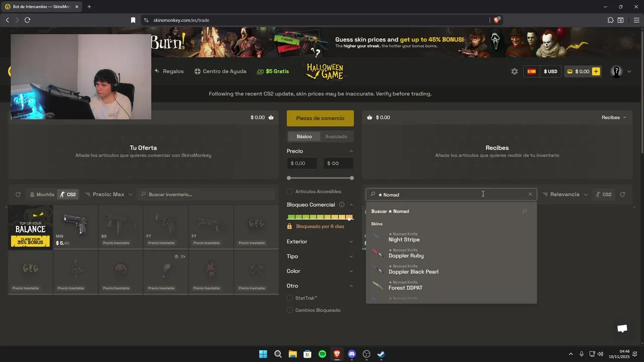Collapse the Precio filter section
This screenshot has height=362, width=644.
(x=351, y=151)
